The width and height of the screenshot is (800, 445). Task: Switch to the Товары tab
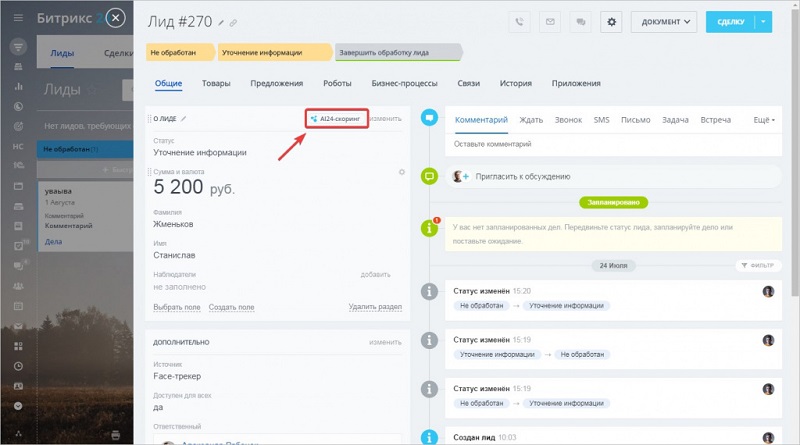point(216,83)
